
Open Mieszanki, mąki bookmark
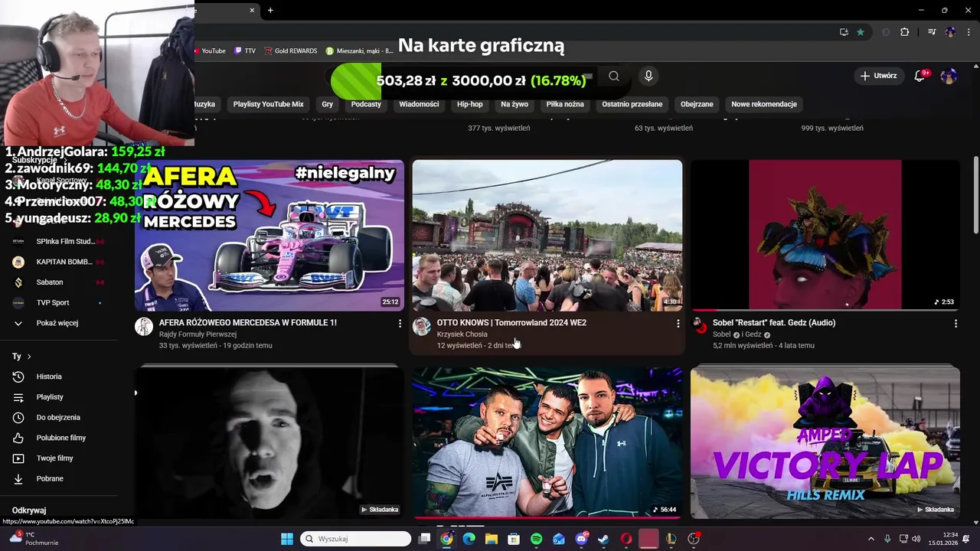tap(359, 51)
